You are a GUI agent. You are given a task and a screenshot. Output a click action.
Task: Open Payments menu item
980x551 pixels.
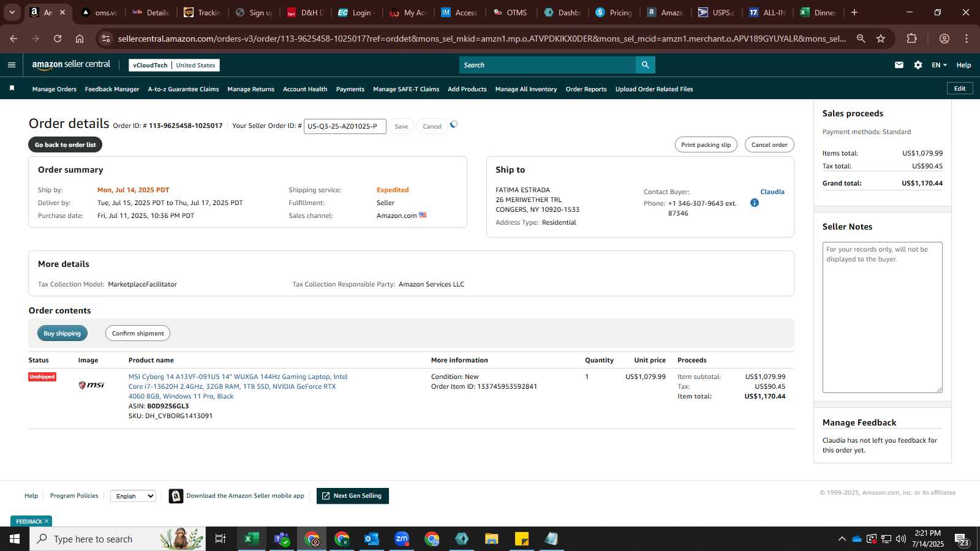click(x=350, y=89)
